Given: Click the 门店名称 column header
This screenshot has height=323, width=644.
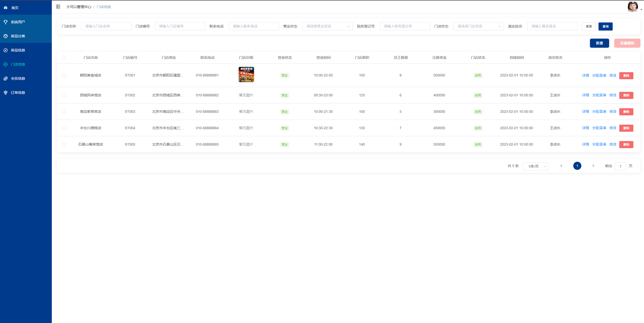Looking at the screenshot, I should coord(91,58).
